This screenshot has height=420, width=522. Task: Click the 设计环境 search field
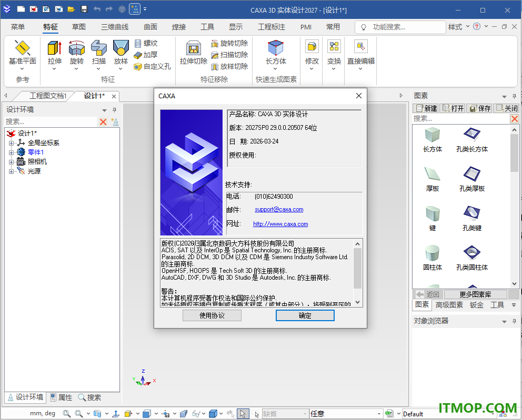[x=51, y=122]
